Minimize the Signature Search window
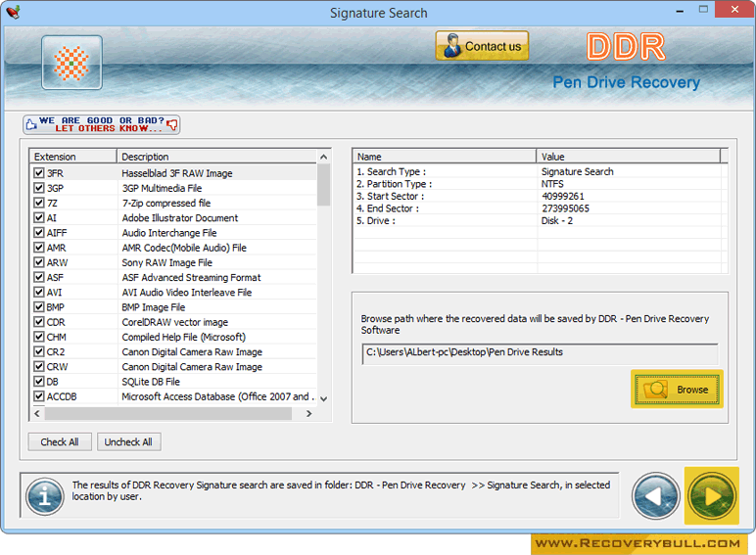Viewport: 756px width, 555px height. click(680, 10)
